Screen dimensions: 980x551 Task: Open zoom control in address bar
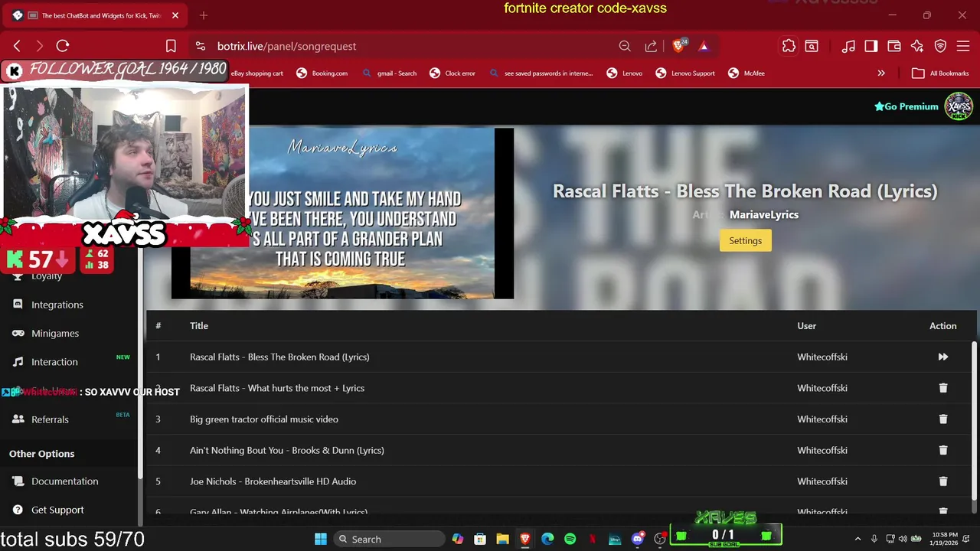click(625, 46)
